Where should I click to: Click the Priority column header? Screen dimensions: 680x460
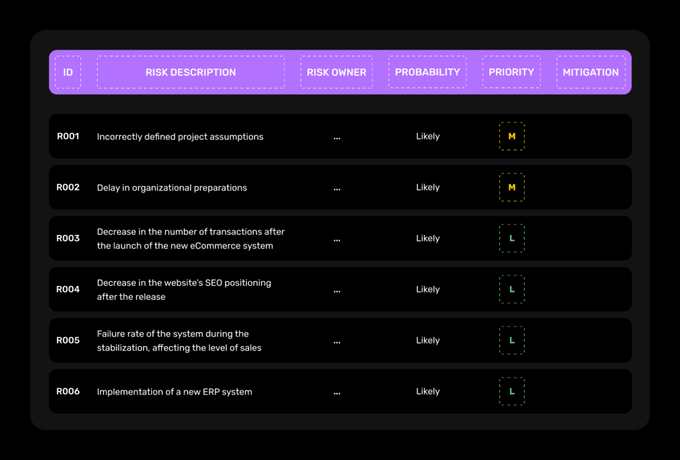(x=511, y=72)
